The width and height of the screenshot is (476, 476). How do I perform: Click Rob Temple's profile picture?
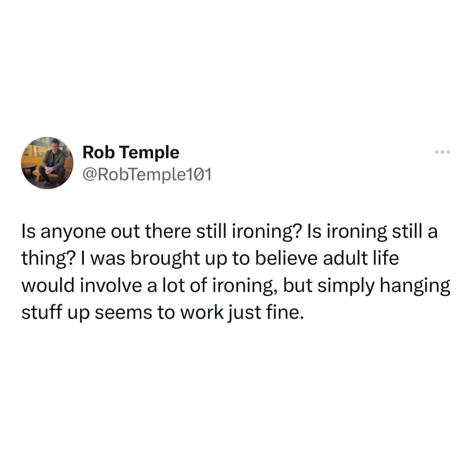(x=47, y=163)
